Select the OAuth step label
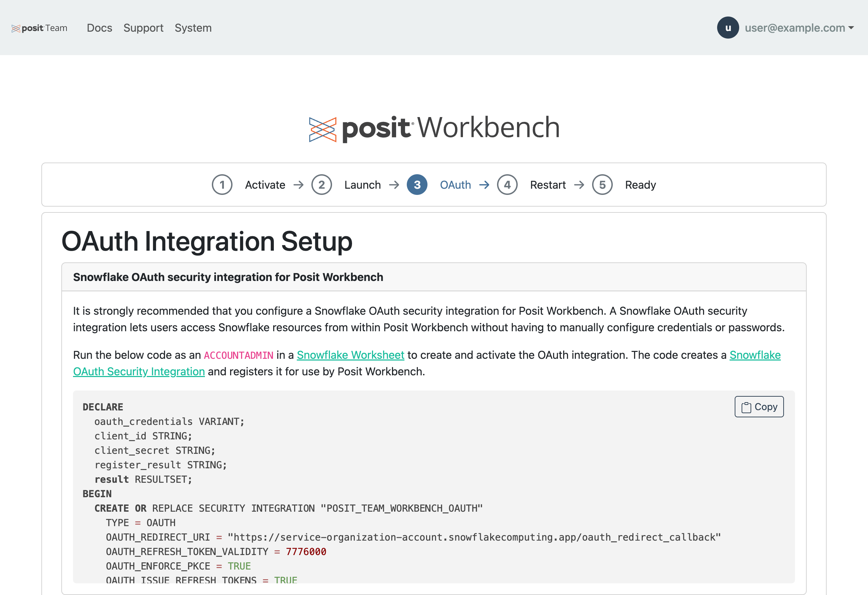The height and width of the screenshot is (595, 868). pos(455,185)
